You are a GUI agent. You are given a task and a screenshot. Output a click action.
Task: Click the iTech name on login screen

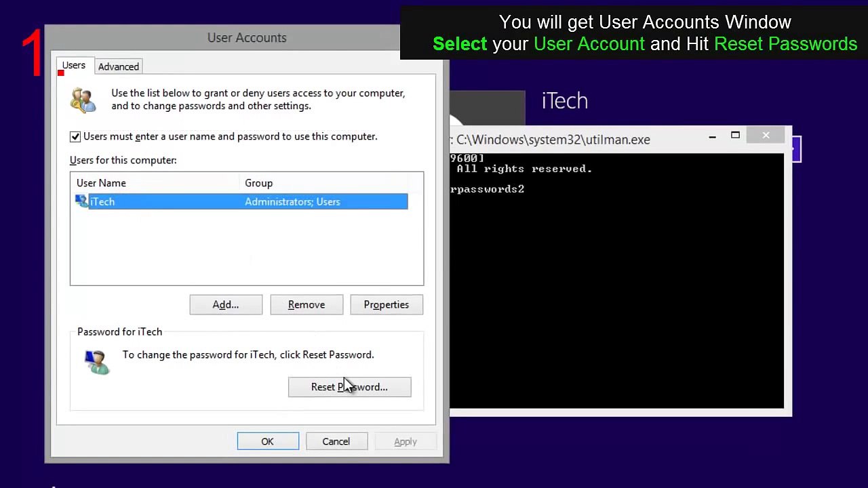pyautogui.click(x=565, y=101)
